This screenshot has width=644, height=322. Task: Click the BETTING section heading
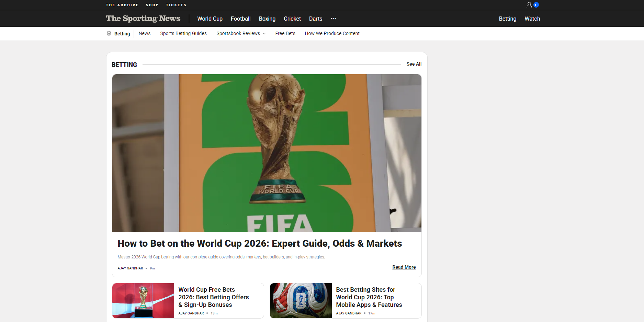pos(124,65)
